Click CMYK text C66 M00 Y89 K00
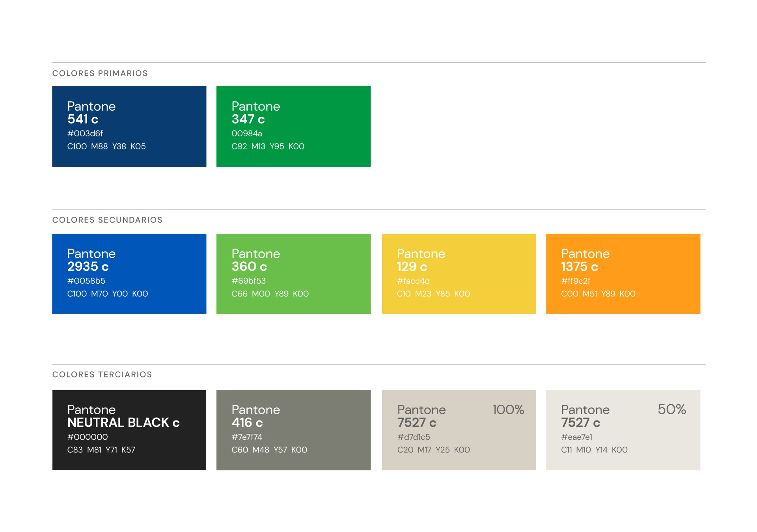Viewport: 757px width, 532px height. coord(270,294)
